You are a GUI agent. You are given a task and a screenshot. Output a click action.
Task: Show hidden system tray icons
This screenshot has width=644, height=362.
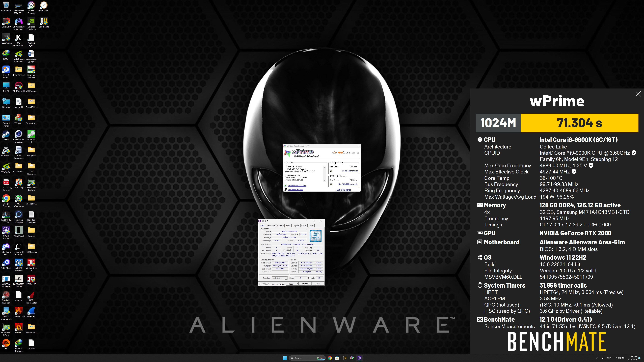597,358
